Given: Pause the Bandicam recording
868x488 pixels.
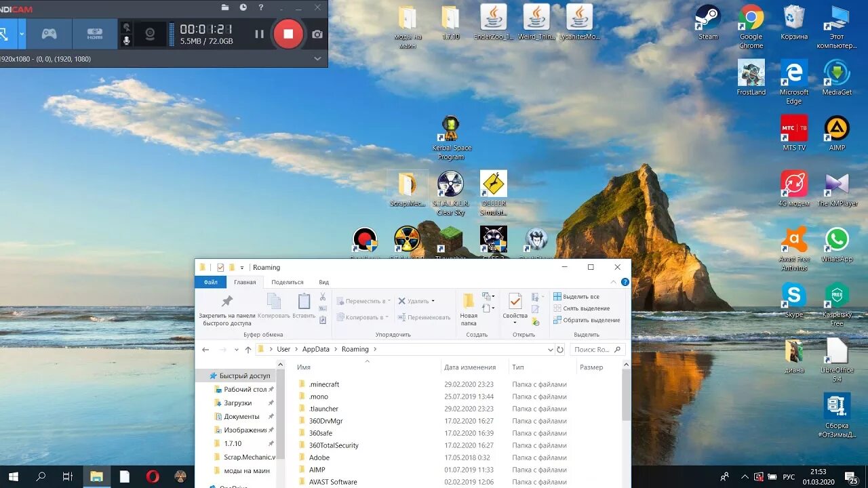Looking at the screenshot, I should coord(259,34).
